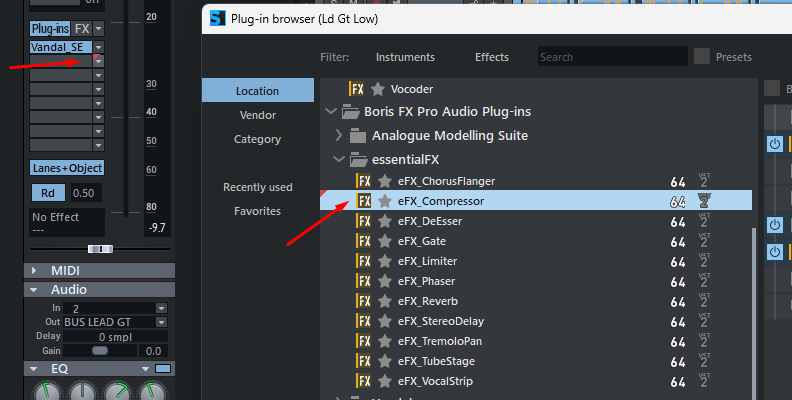This screenshot has width=792, height=400.
Task: Enable the Presets checkbox
Action: 702,57
